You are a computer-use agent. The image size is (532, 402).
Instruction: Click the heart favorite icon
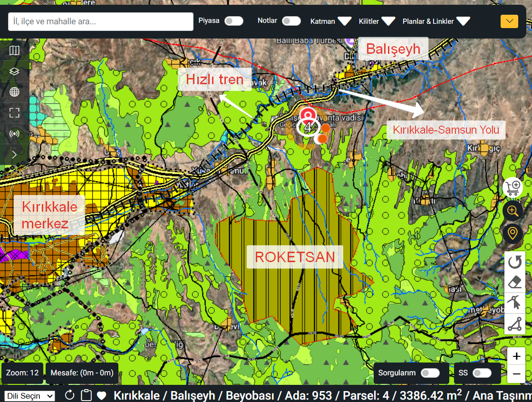pyautogui.click(x=101, y=395)
